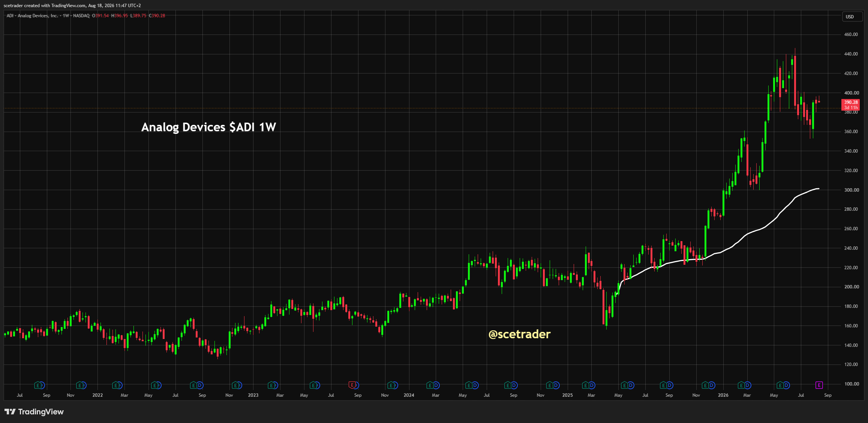Image resolution: width=868 pixels, height=423 pixels.
Task: Select the low value L389.75
Action: point(138,16)
